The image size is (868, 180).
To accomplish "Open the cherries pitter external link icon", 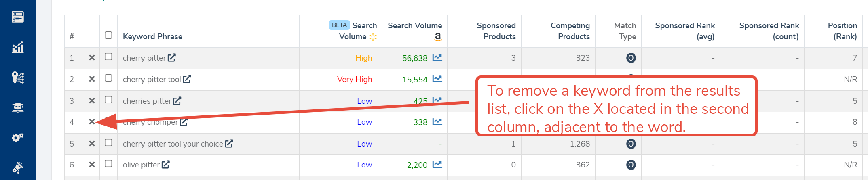I will click(x=177, y=101).
